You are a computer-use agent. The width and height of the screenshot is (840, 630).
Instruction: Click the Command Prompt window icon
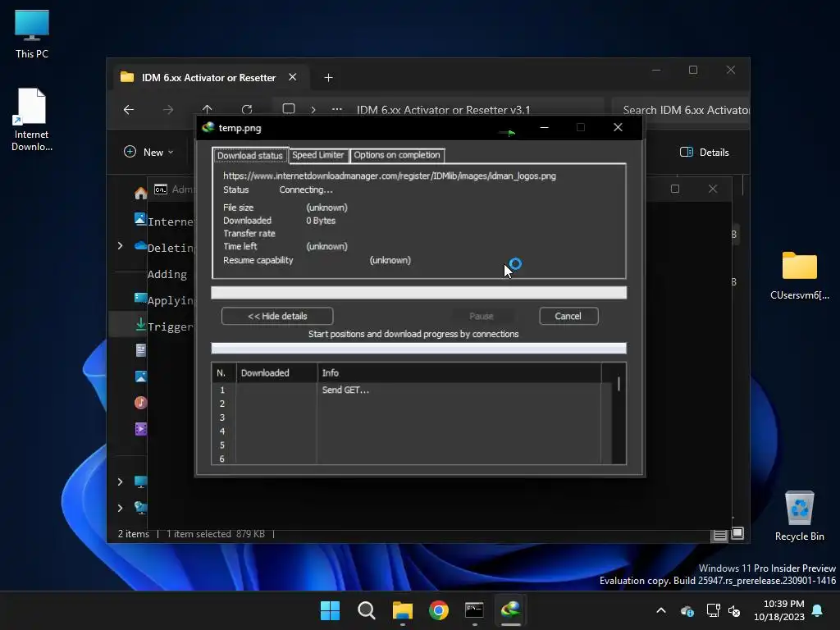[161, 189]
